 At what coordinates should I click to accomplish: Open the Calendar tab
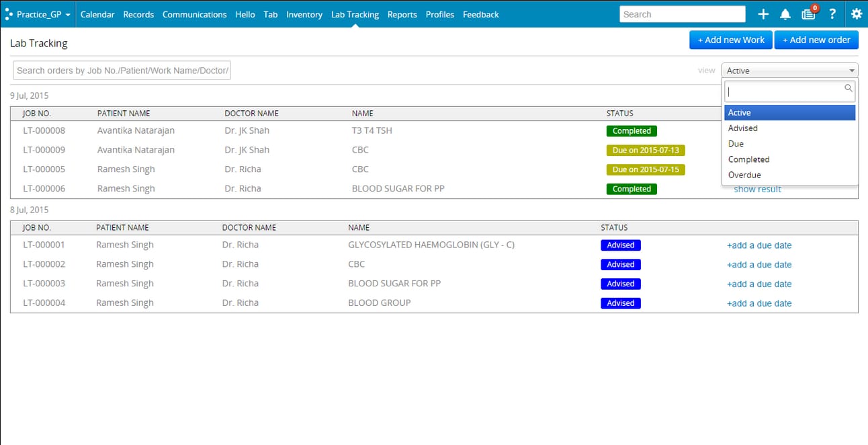pyautogui.click(x=97, y=14)
